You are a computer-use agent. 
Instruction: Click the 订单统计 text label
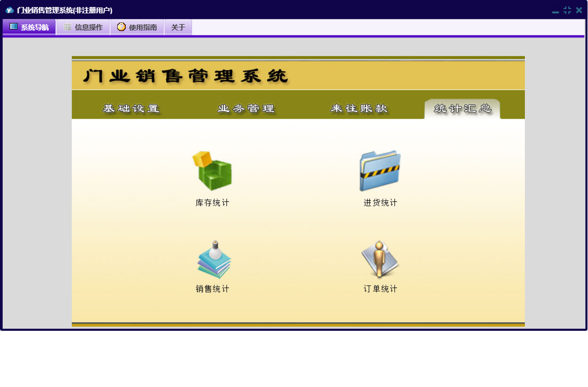(x=380, y=289)
